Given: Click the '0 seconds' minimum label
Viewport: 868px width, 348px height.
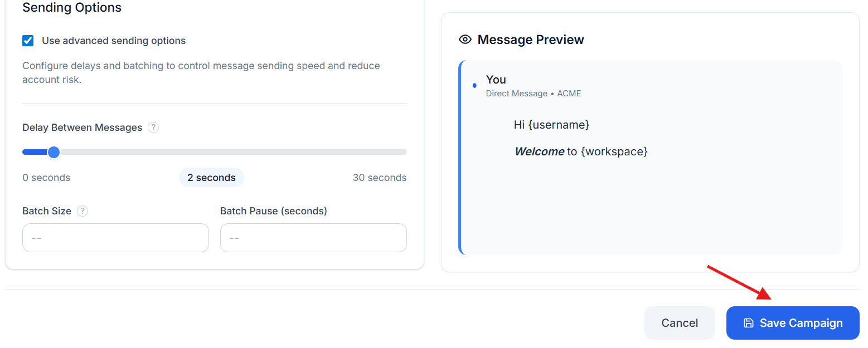Looking at the screenshot, I should pyautogui.click(x=46, y=178).
